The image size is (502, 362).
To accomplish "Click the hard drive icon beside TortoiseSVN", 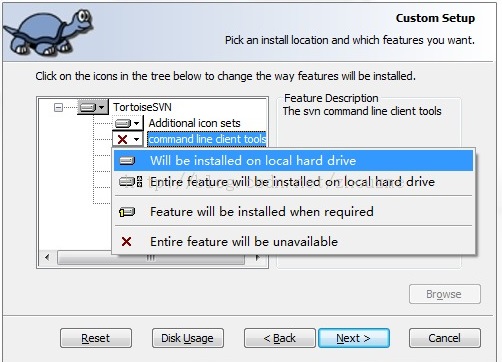I will 88,107.
